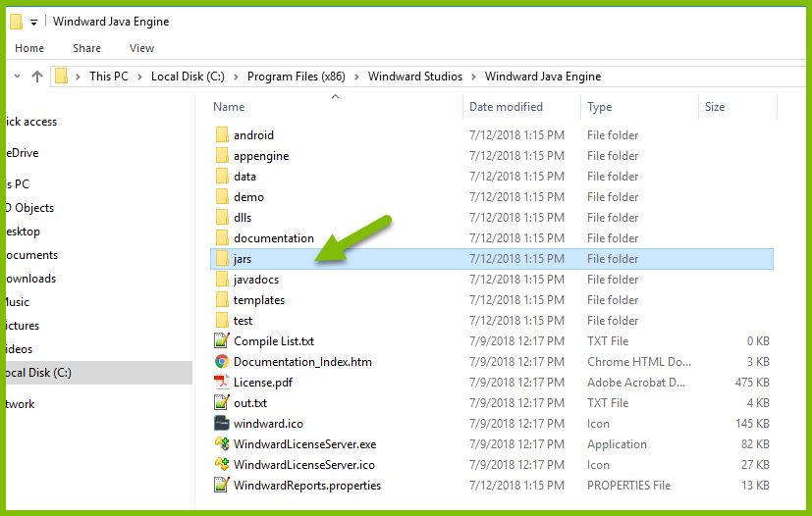The image size is (812, 516).
Task: Click the '475 KB' size cell
Action: [x=752, y=382]
